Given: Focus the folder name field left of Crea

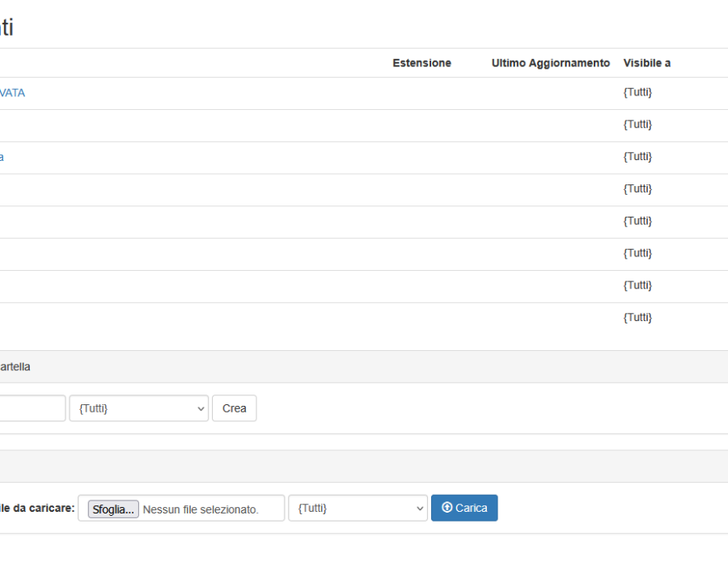Looking at the screenshot, I should click(32, 408).
